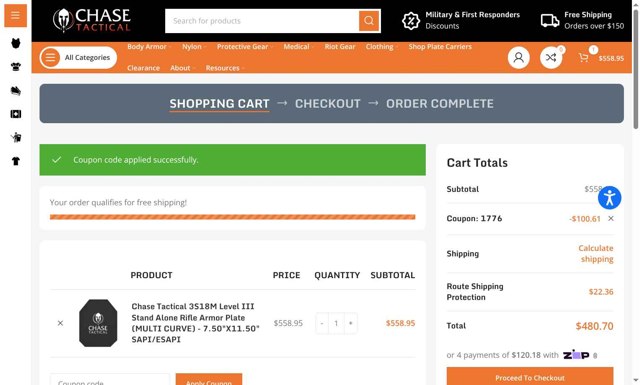Click Proceed To Checkout button
The height and width of the screenshot is (385, 640).
[530, 377]
